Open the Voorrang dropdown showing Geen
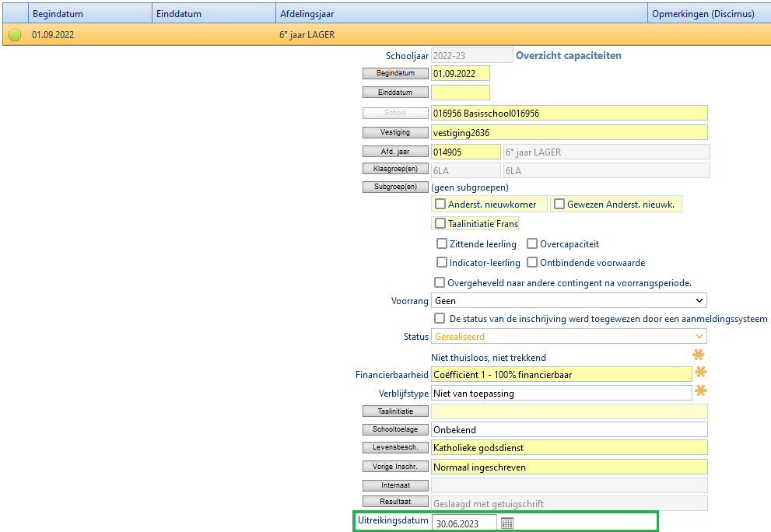This screenshot has height=532, width=771. coord(569,300)
